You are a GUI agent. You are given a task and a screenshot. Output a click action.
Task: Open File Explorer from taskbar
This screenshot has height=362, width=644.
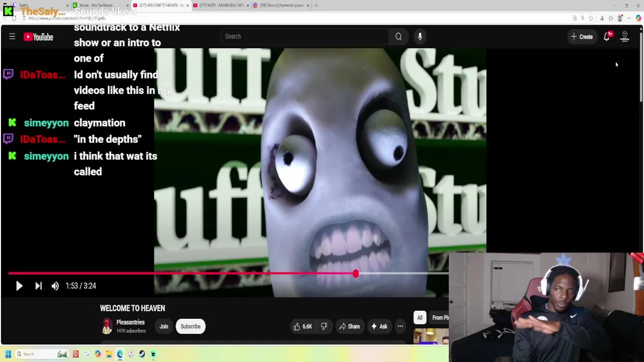[x=109, y=354]
